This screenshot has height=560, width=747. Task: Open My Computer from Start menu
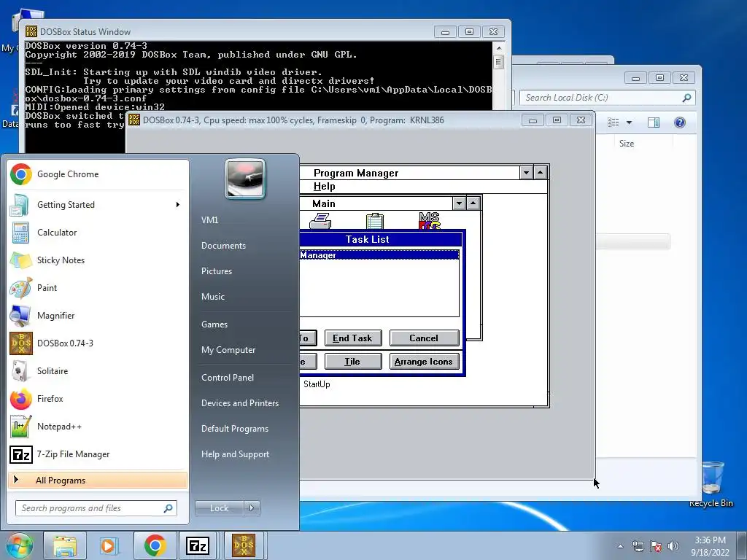tap(228, 350)
